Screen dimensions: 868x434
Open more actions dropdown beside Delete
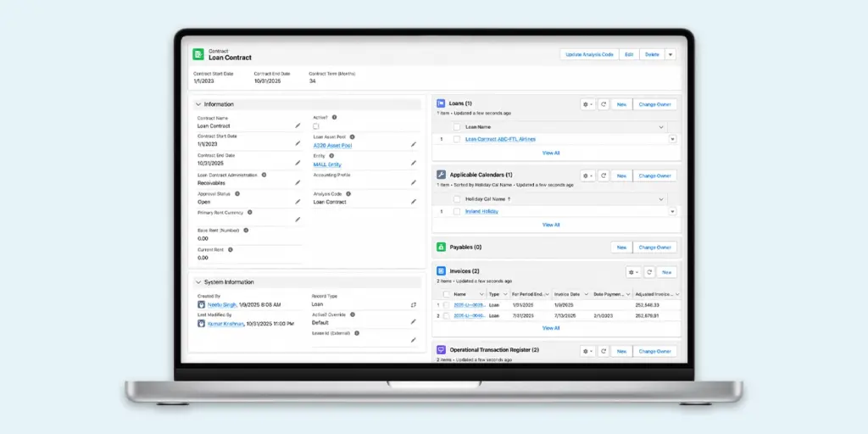670,54
